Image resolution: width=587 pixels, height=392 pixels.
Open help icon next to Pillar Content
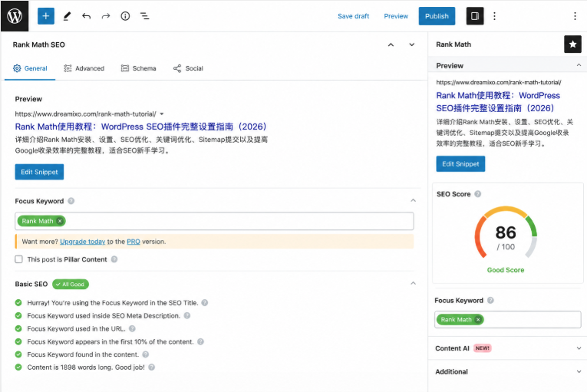114,259
